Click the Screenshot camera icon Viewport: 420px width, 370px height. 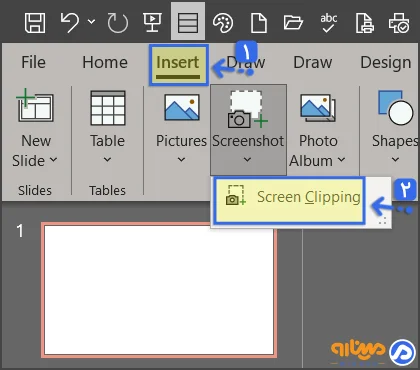click(248, 109)
